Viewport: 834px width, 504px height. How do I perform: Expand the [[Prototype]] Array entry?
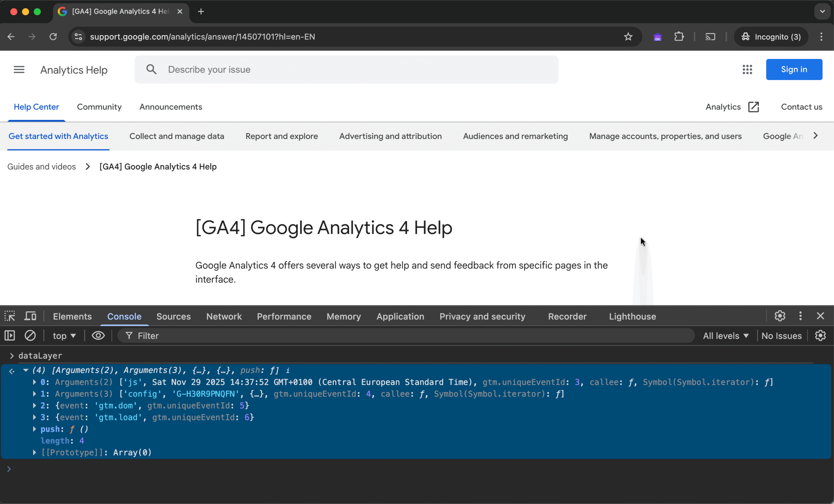35,452
